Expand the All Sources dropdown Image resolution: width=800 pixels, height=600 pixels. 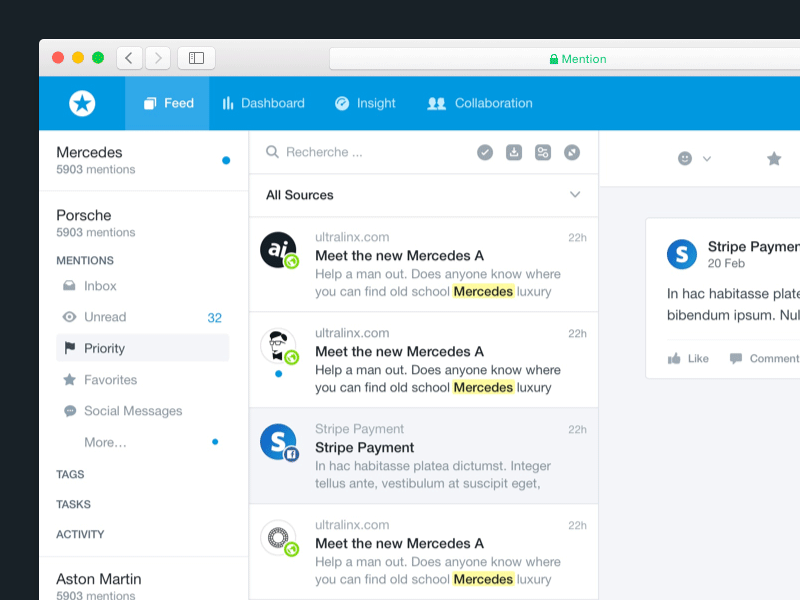tap(575, 195)
